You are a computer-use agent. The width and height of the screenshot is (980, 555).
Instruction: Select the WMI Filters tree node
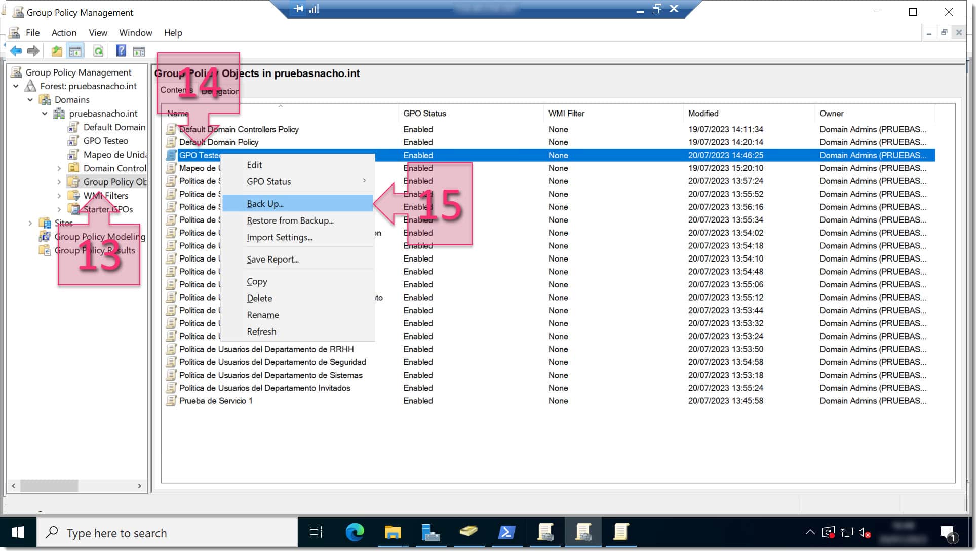[x=105, y=196]
